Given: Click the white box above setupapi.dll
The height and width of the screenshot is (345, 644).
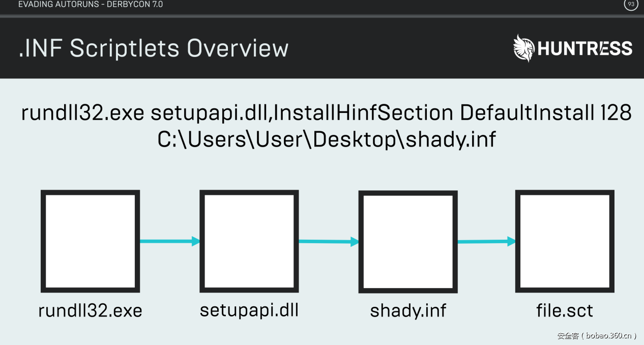Looking at the screenshot, I should (x=249, y=241).
